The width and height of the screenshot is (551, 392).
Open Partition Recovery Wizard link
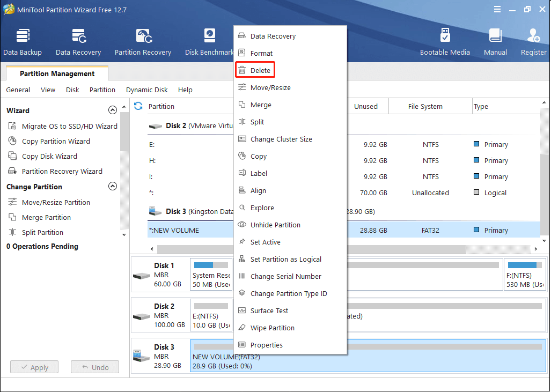click(62, 172)
